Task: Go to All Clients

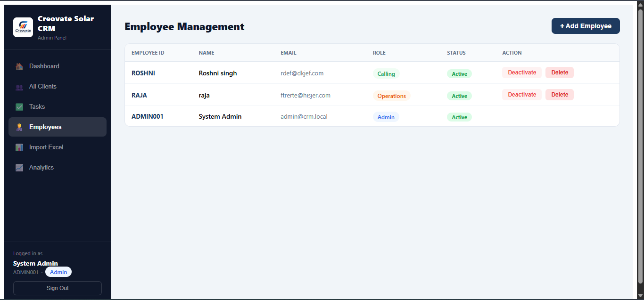Action: [x=58, y=87]
